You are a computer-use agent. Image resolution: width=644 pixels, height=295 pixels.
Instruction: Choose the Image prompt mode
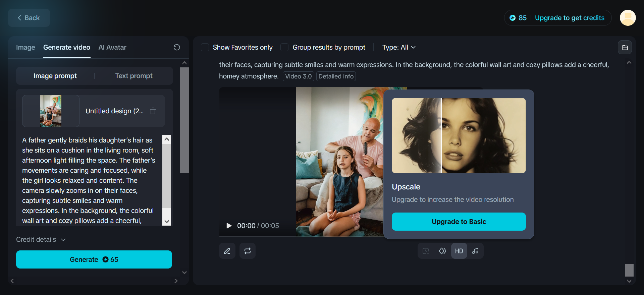coord(55,76)
